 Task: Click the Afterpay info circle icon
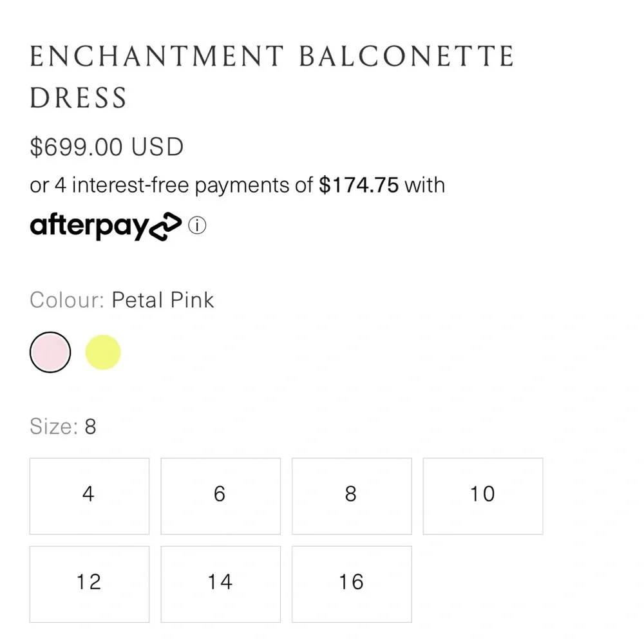click(197, 226)
